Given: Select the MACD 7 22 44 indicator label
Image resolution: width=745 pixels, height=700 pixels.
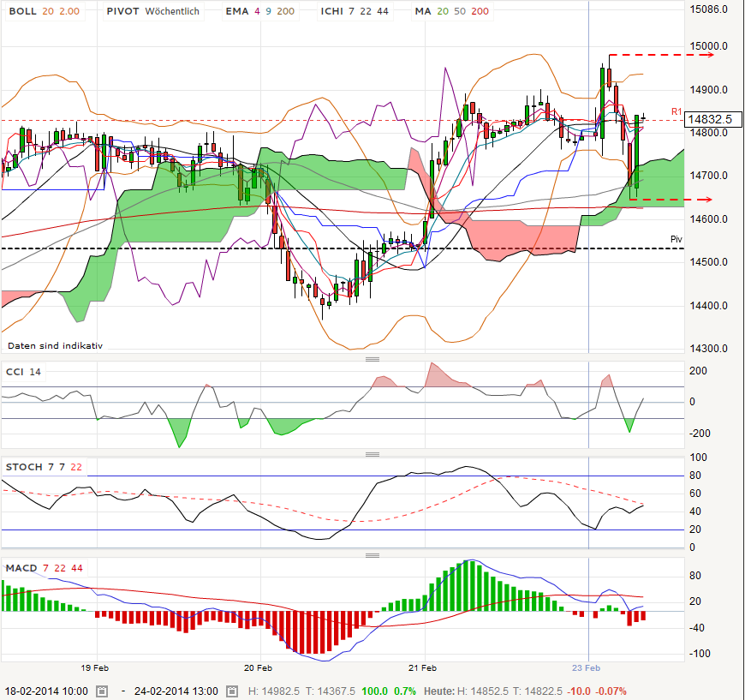Looking at the screenshot, I should pos(44,568).
